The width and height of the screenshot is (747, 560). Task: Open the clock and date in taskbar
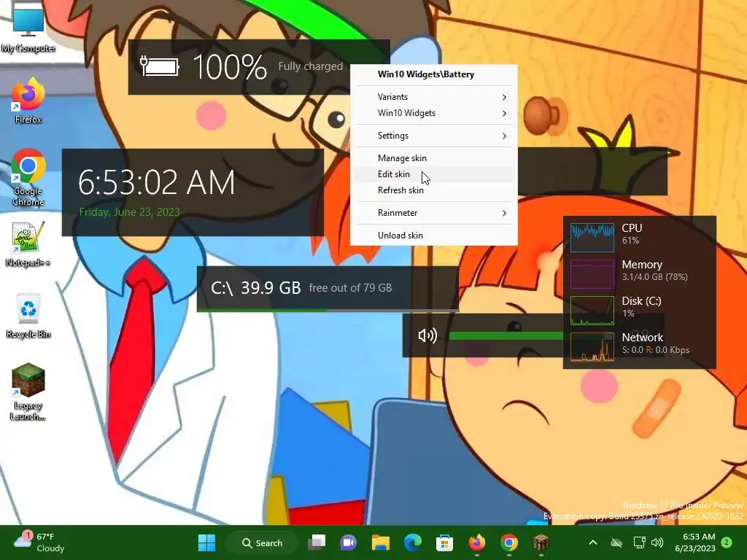click(695, 542)
